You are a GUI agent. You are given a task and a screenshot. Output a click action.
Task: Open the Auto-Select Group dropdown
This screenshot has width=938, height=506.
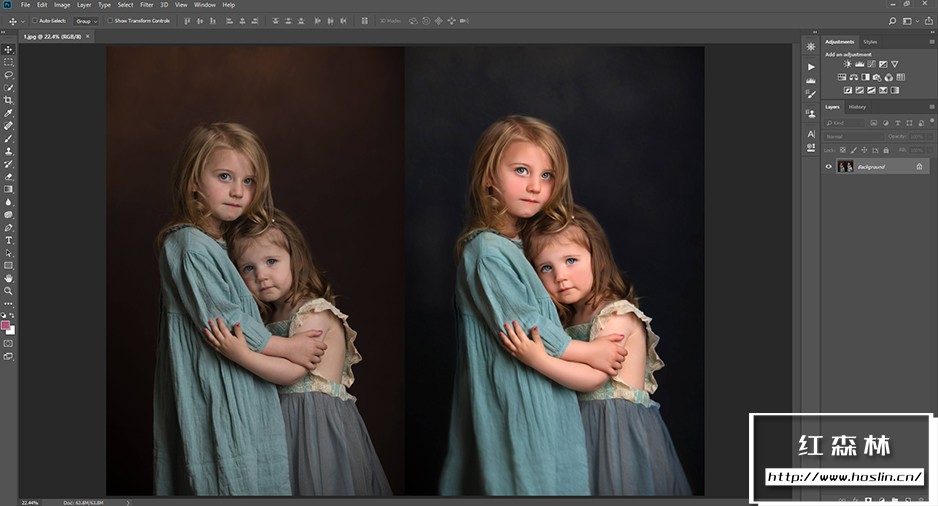click(86, 21)
